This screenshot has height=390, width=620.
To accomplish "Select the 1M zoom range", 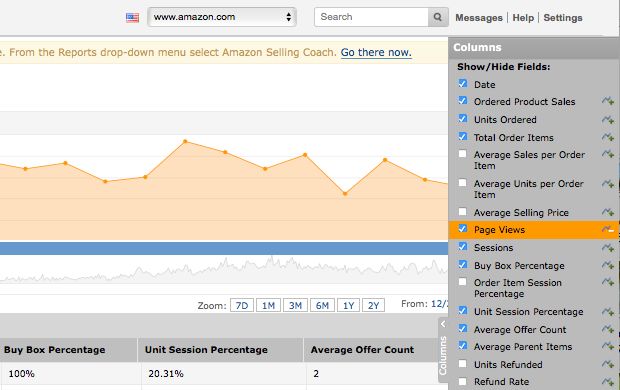I will pyautogui.click(x=268, y=305).
